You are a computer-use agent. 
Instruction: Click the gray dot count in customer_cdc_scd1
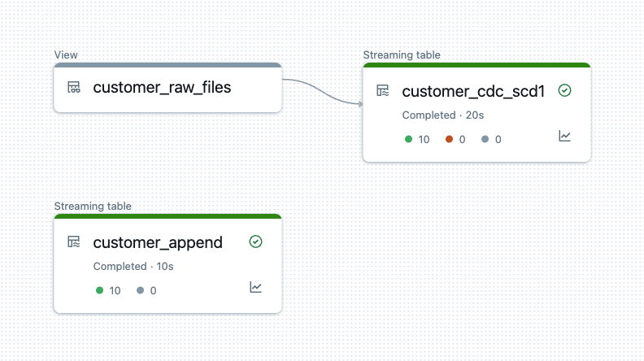(491, 139)
